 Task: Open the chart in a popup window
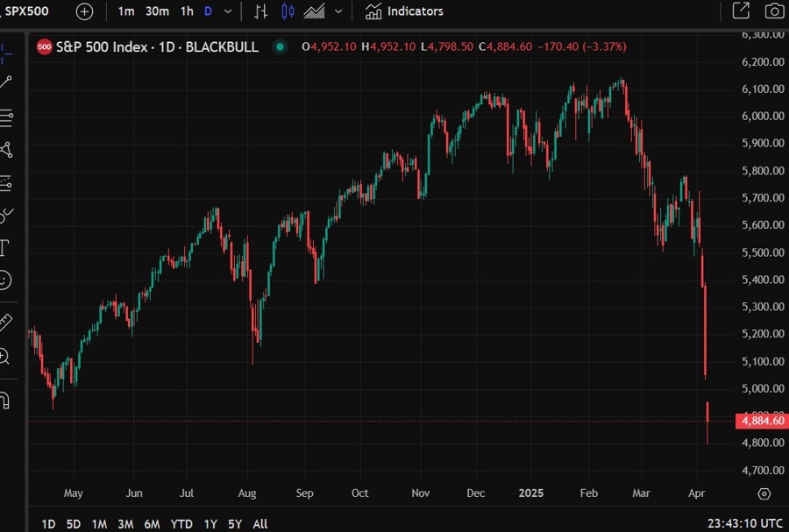[x=741, y=11]
